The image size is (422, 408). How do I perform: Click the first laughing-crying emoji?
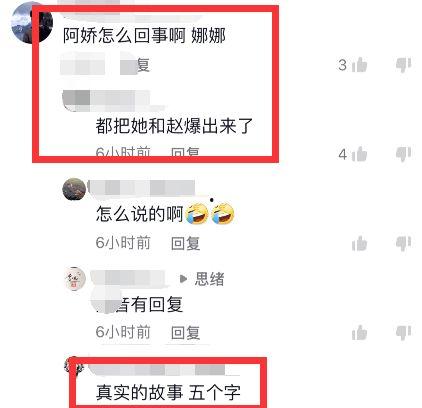coord(197,214)
